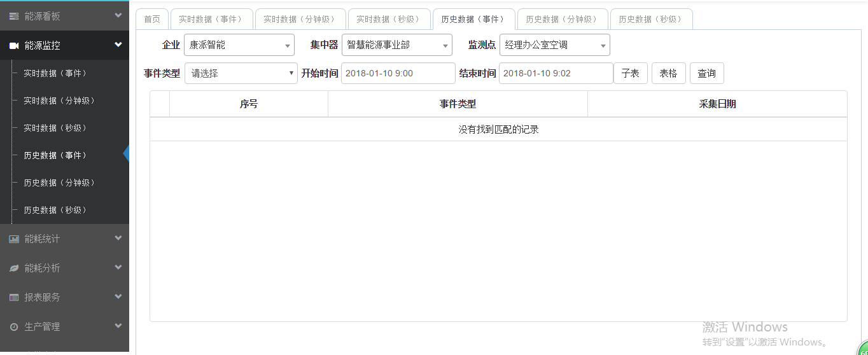868x355 pixels.
Task: Click the 能源监控 camera icon
Action: [13, 46]
